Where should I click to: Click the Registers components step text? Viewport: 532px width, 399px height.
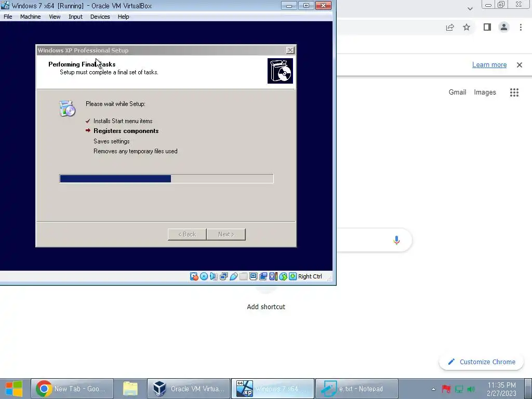126,131
